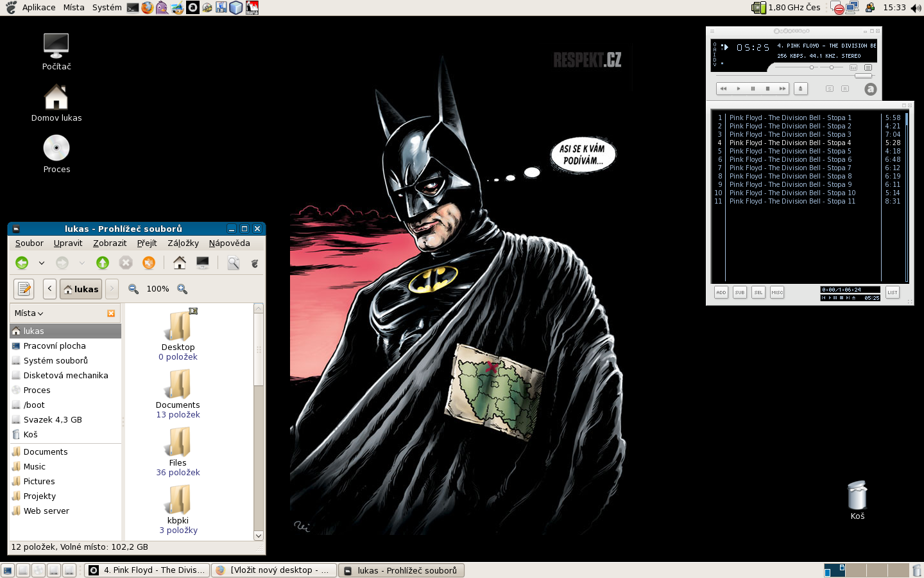The width and height of the screenshot is (924, 578).
Task: Select the Desktop folder icon
Action: [x=178, y=326]
